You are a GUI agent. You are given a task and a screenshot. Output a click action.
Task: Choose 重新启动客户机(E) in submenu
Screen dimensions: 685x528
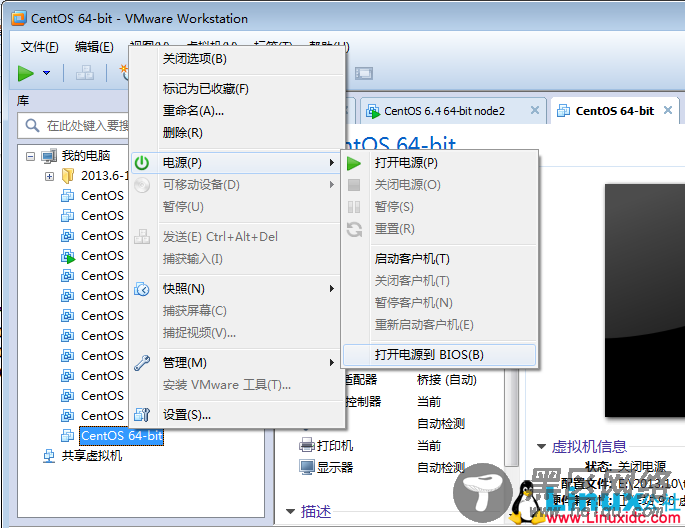[x=424, y=324]
